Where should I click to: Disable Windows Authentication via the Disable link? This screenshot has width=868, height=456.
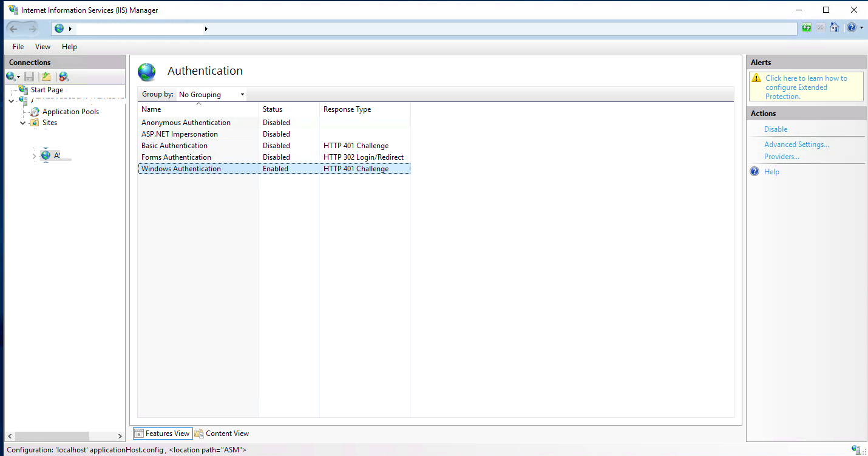(x=776, y=129)
